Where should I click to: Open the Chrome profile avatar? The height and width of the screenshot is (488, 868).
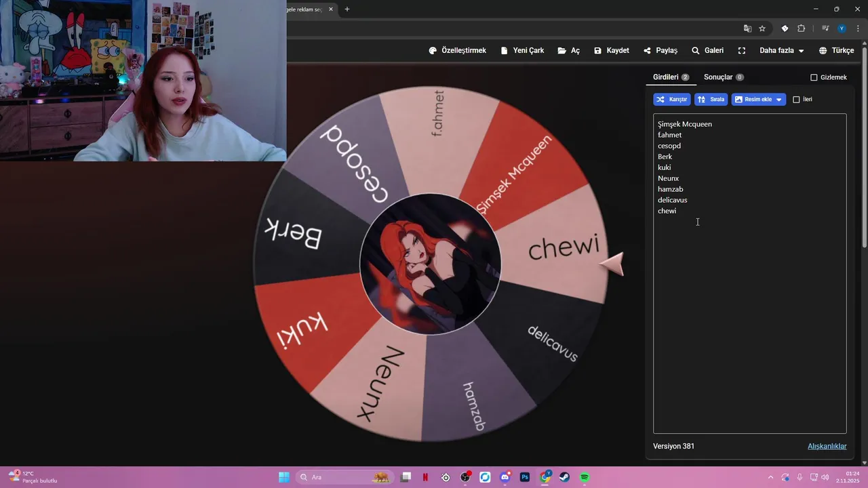click(x=842, y=28)
